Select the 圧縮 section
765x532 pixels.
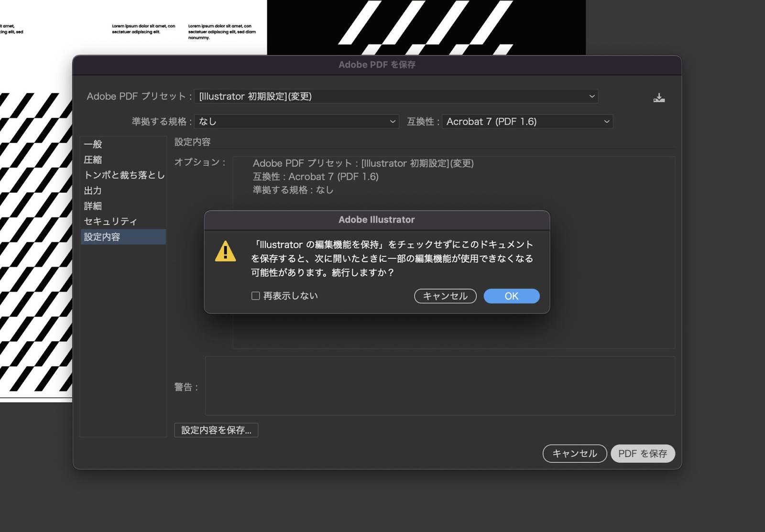123,160
